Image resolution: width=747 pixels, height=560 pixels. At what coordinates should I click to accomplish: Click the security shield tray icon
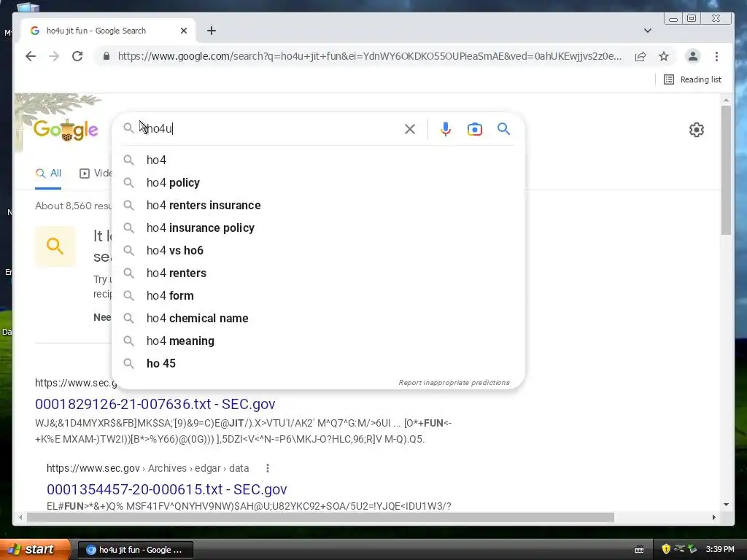point(666,549)
